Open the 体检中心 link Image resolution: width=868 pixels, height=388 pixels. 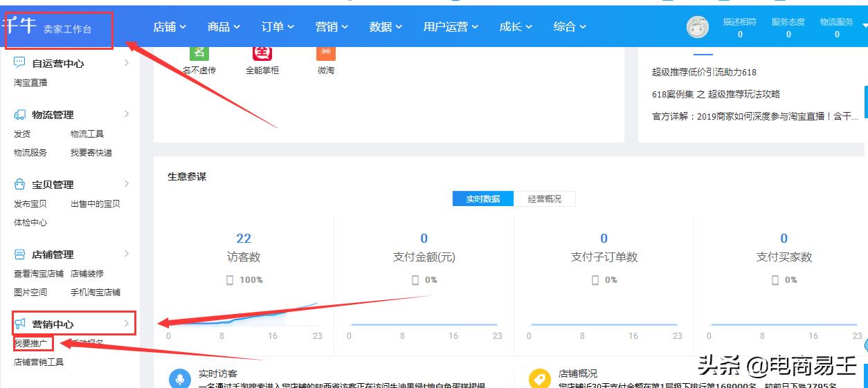click(30, 222)
